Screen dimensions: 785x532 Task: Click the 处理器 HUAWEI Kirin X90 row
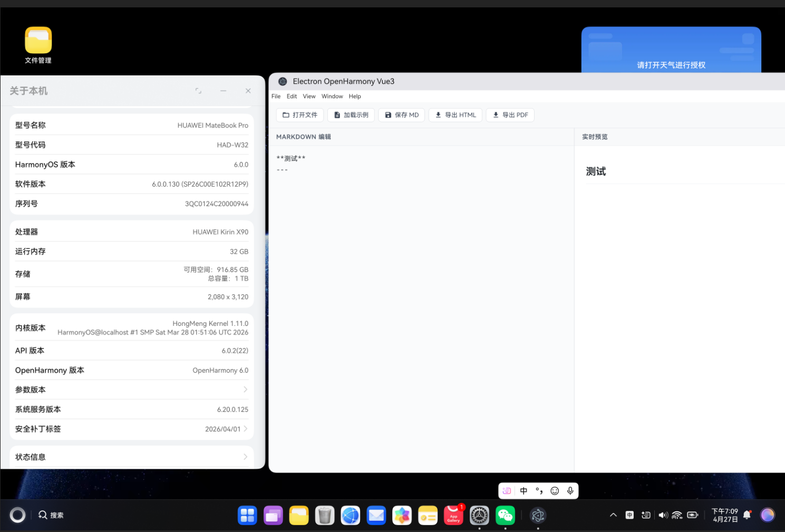pos(131,232)
